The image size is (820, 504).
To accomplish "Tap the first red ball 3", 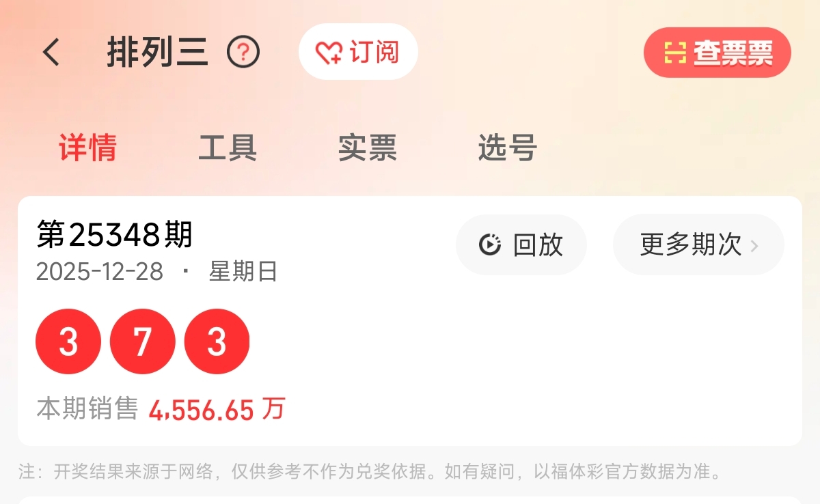I will 68,341.
